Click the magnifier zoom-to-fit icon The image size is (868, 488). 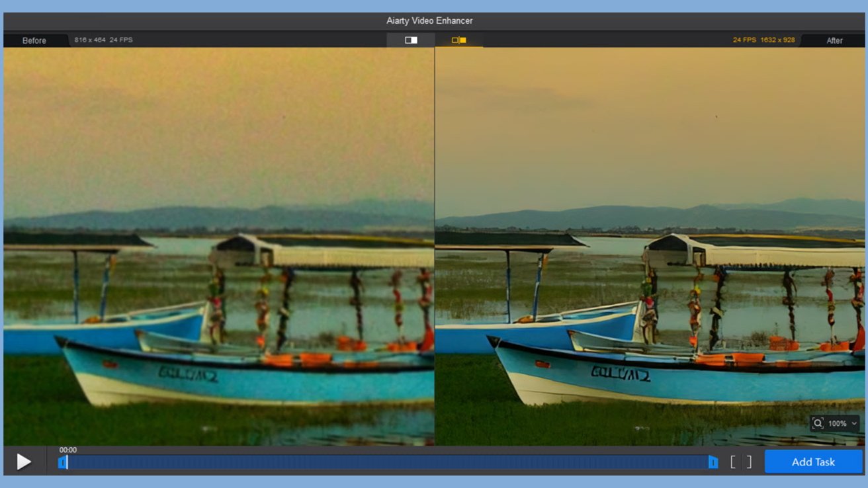coord(818,423)
